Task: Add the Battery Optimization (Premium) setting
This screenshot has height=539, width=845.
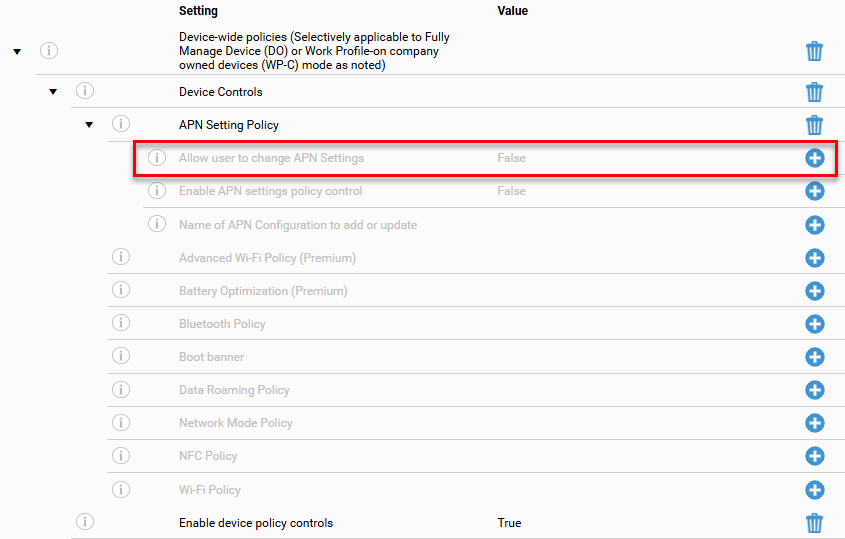Action: point(815,291)
